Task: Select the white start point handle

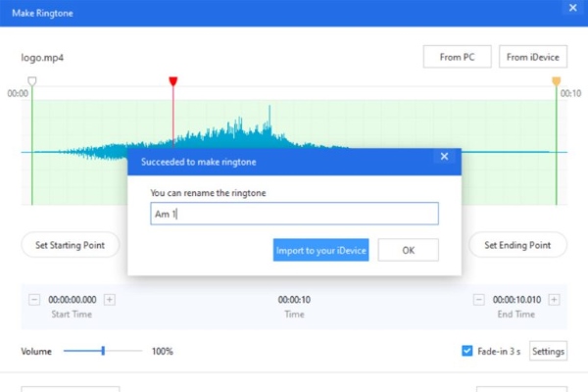Action: [x=32, y=82]
